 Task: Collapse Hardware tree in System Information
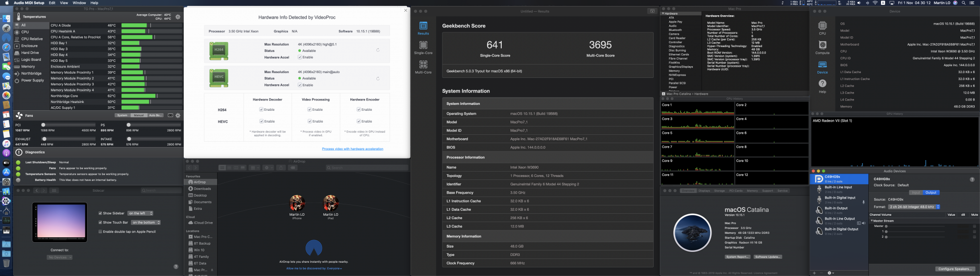(x=663, y=14)
